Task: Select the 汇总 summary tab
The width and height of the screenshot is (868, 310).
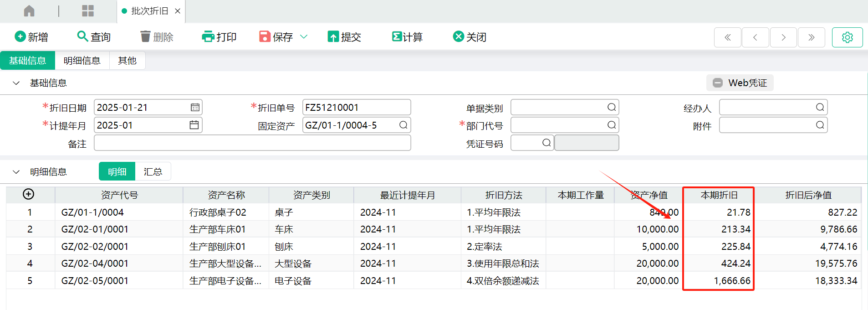Action: (x=153, y=171)
